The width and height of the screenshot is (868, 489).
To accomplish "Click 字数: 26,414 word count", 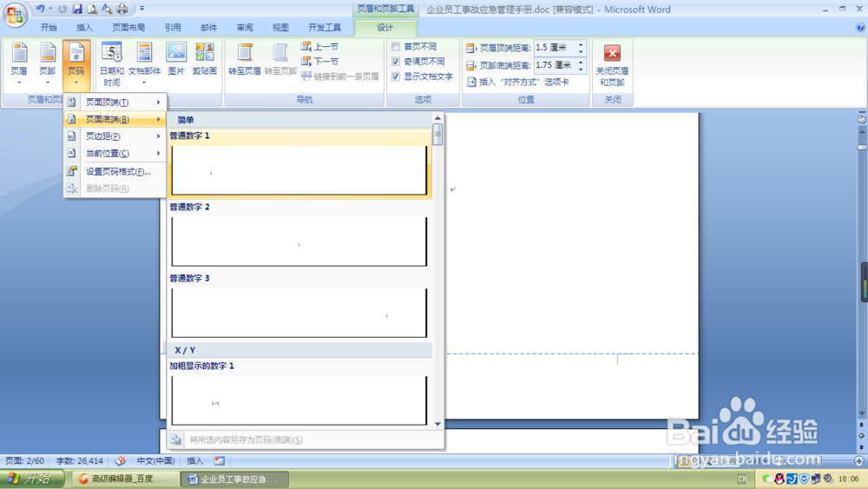I will tap(80, 460).
